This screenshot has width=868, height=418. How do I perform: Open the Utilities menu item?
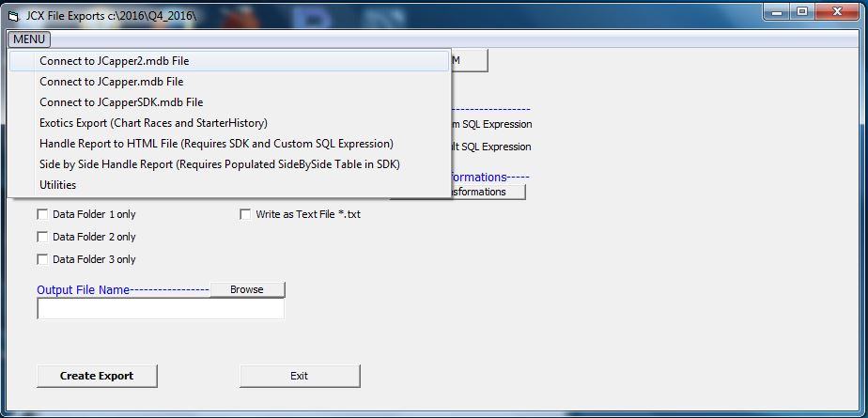[x=58, y=185]
